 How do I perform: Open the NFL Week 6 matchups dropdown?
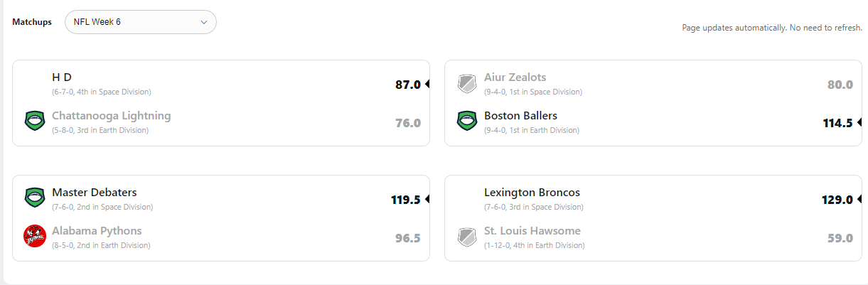point(140,22)
